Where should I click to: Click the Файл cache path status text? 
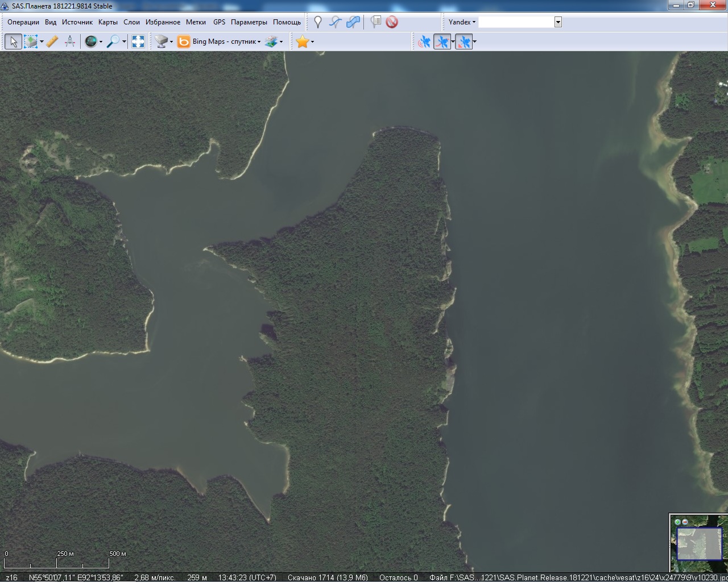(578, 577)
